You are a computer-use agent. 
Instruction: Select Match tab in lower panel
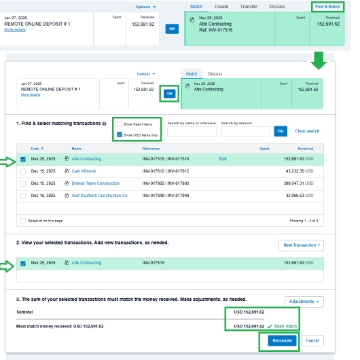192,74
